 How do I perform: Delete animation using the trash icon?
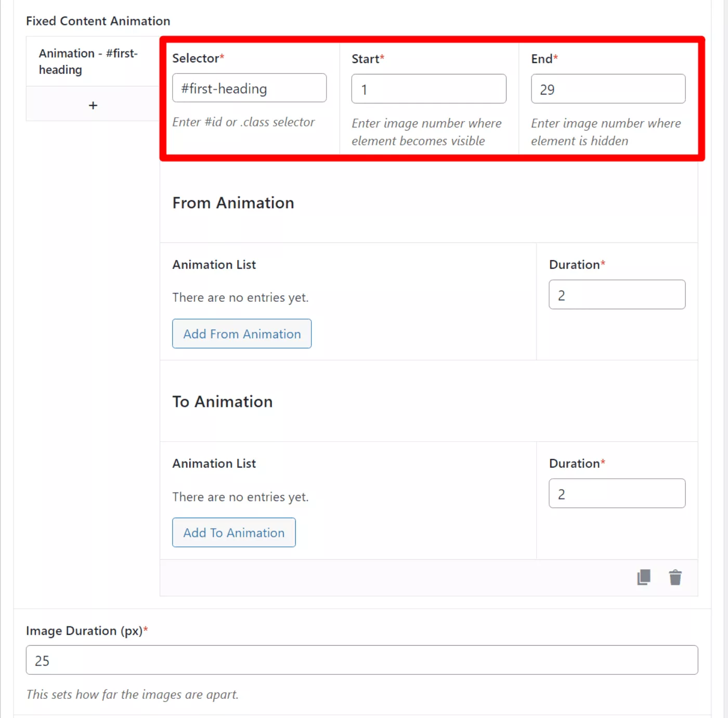(x=675, y=578)
